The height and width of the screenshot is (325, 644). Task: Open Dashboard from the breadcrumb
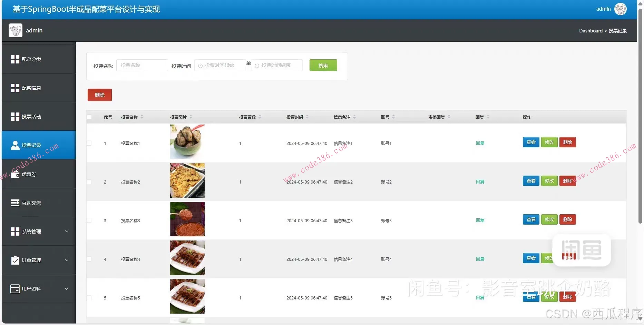[591, 31]
